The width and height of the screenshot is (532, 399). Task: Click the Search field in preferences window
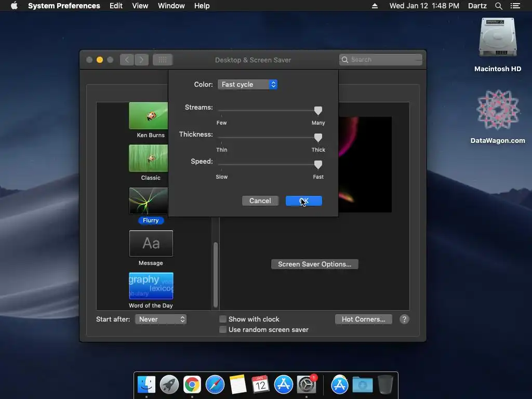click(381, 60)
